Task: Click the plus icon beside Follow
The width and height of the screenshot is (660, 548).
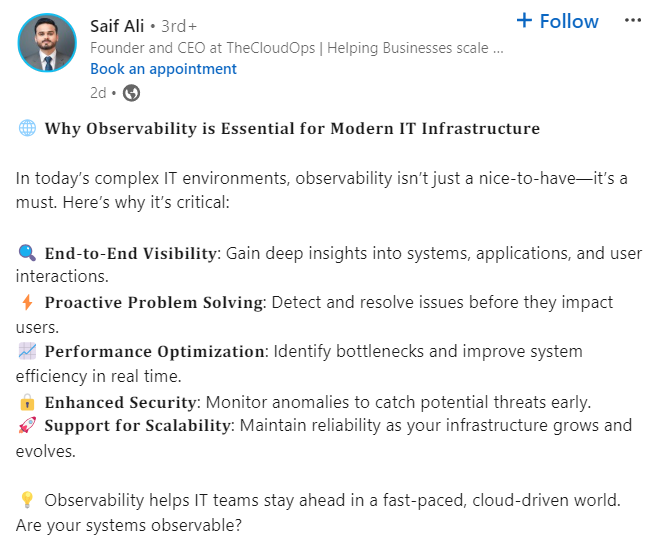Action: click(524, 21)
